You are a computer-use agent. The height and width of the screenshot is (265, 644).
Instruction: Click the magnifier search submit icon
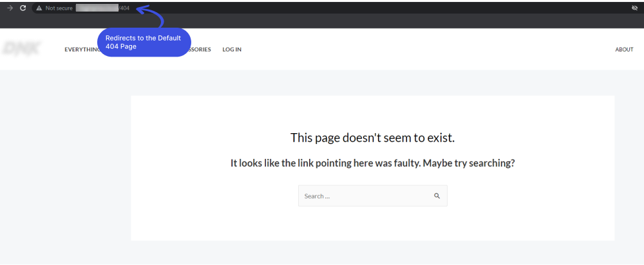[x=437, y=196]
